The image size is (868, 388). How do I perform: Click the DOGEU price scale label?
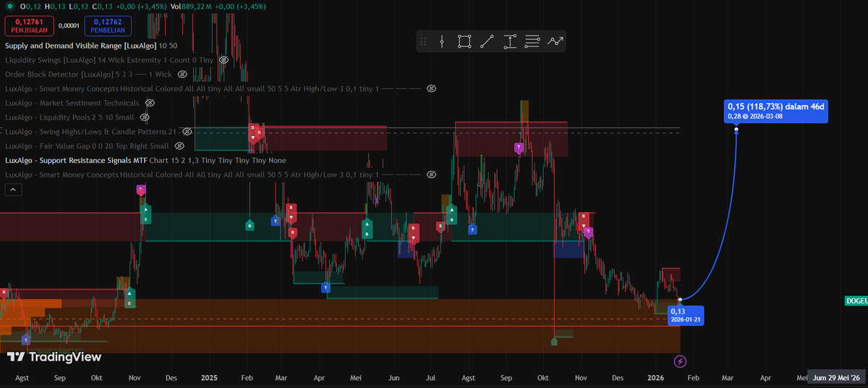point(856,300)
